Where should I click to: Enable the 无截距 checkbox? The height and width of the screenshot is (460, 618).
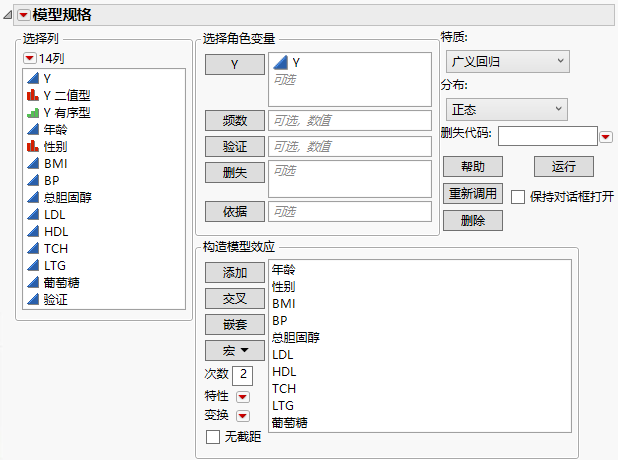tap(213, 437)
